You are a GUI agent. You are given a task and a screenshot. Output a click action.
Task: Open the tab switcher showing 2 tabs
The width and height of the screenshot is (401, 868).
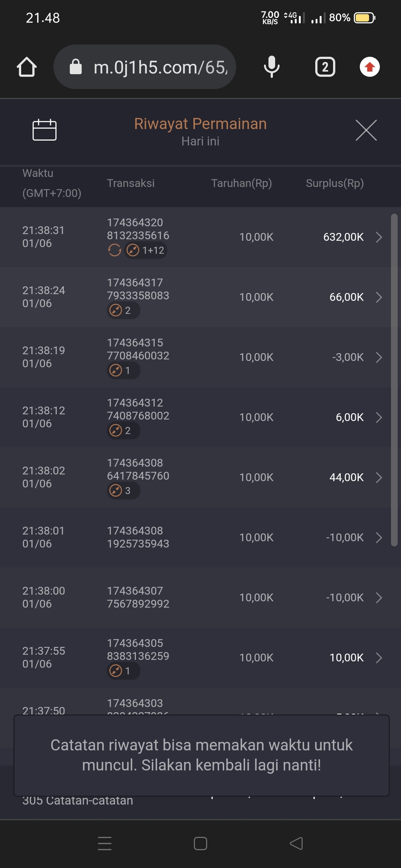[x=325, y=67]
